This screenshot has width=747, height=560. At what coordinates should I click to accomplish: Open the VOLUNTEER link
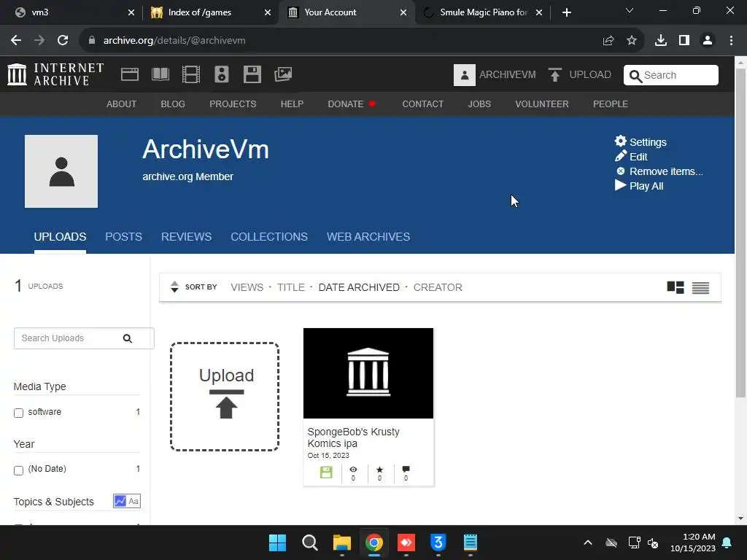tap(542, 104)
